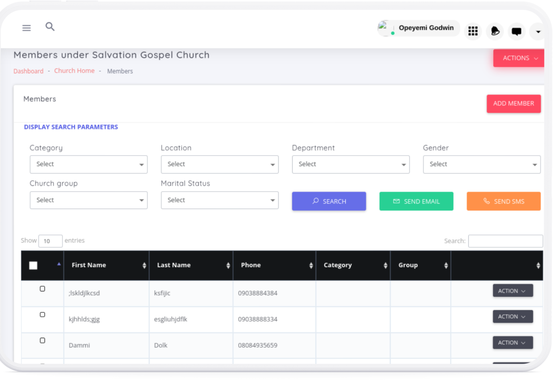Open the red ACTIONS menu

[519, 58]
